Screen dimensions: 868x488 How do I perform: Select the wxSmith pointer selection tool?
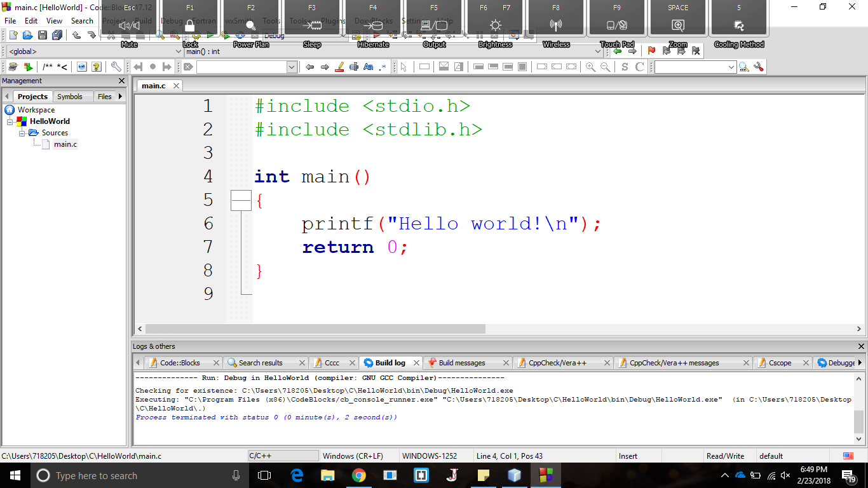click(403, 66)
